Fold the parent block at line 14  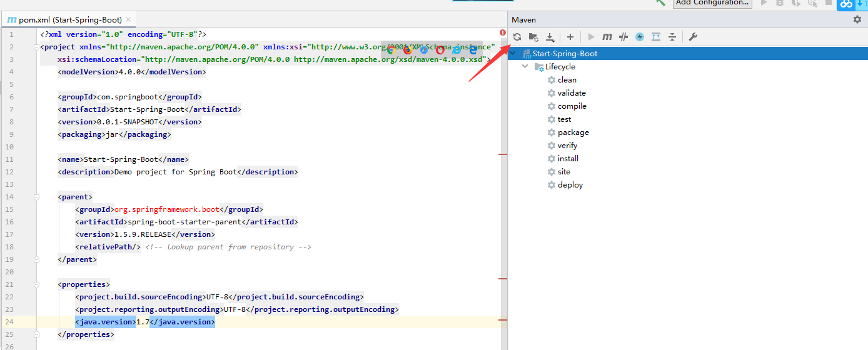coord(37,197)
